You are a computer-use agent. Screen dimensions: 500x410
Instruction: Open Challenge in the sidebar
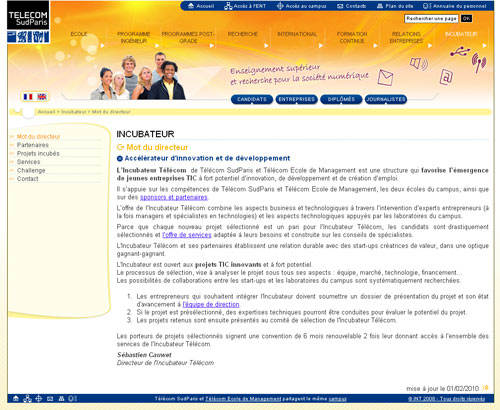coord(31,170)
